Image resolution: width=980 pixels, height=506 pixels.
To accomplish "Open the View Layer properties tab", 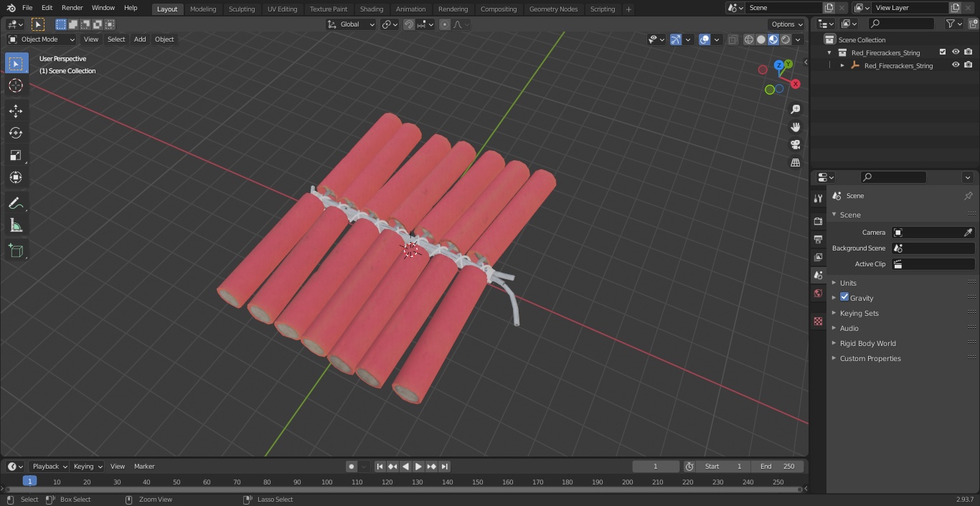I will pos(818,257).
